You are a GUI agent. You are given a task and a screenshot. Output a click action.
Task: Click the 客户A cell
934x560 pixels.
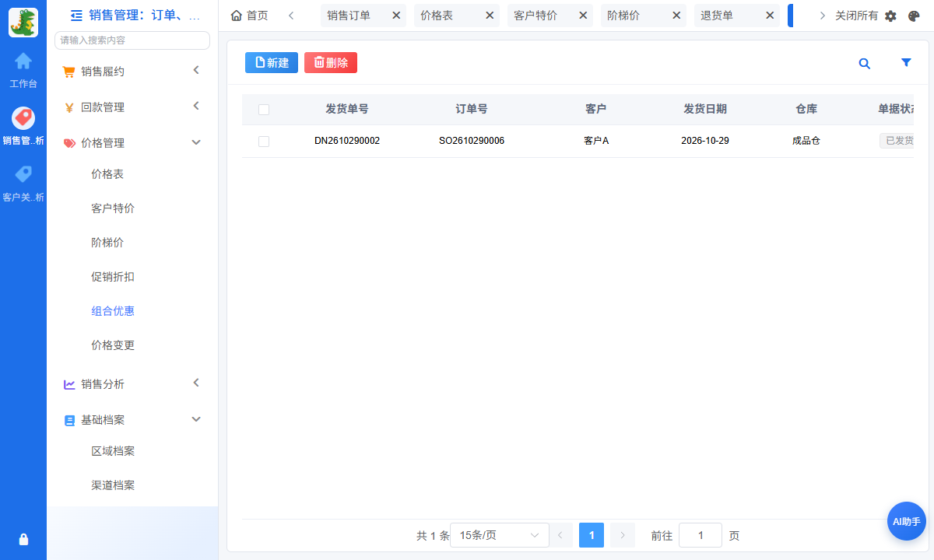pos(596,141)
